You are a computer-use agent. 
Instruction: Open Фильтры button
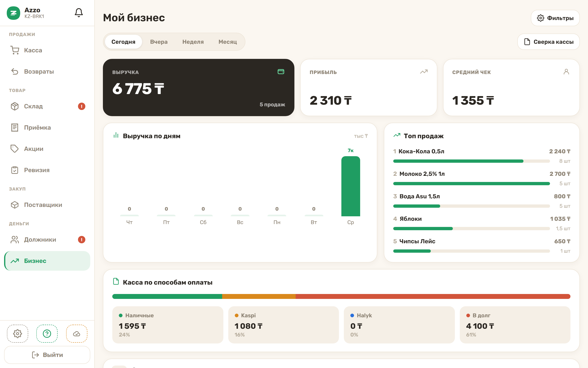click(x=555, y=18)
